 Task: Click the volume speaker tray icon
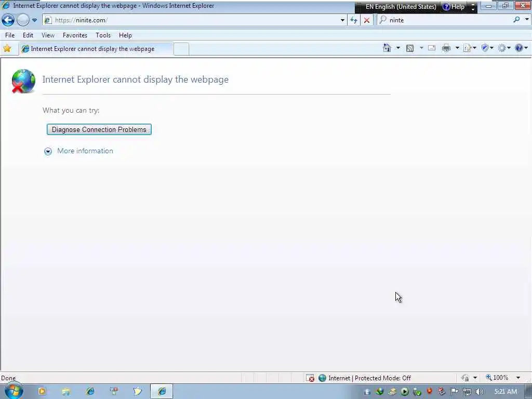pos(479,392)
